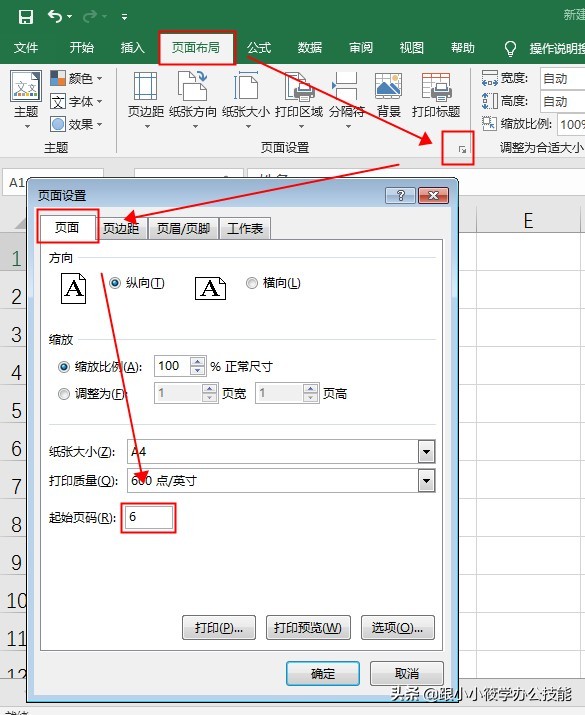Click the 页宽 pages-wide field
Screen dimensions: 585x715
(178, 393)
